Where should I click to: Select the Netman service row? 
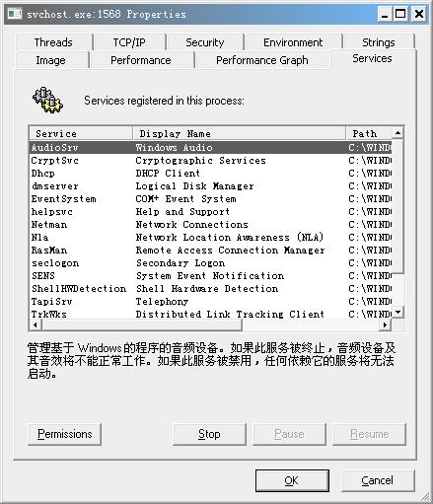(x=211, y=225)
